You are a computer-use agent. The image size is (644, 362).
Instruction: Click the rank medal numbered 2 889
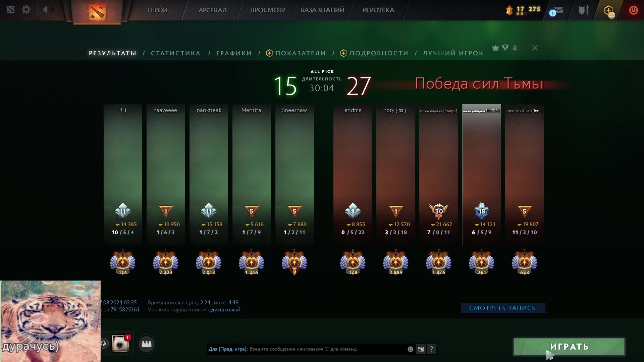(396, 262)
